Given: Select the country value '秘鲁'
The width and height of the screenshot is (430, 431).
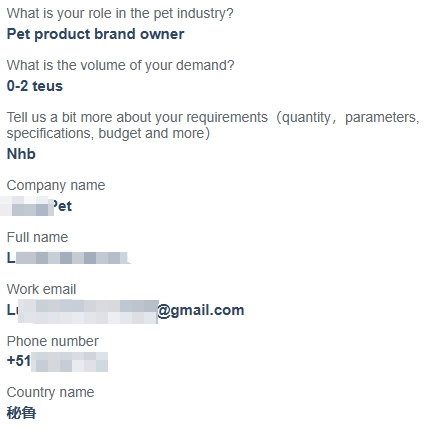Looking at the screenshot, I should tap(21, 413).
